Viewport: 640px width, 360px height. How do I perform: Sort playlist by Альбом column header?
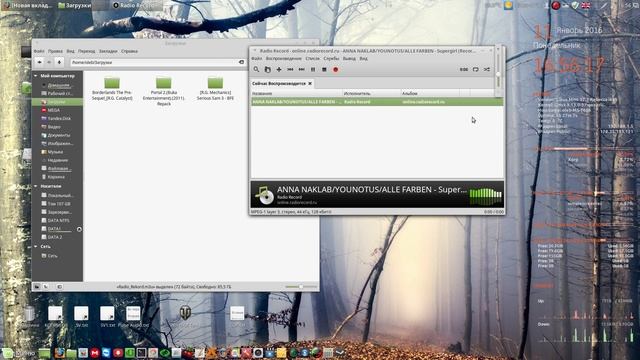(x=430, y=93)
